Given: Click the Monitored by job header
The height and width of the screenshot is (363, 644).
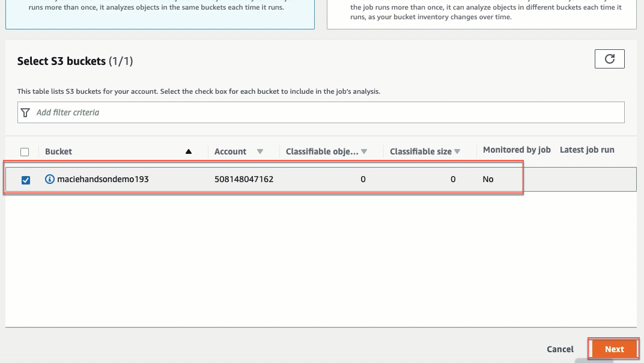Looking at the screenshot, I should coord(517,150).
